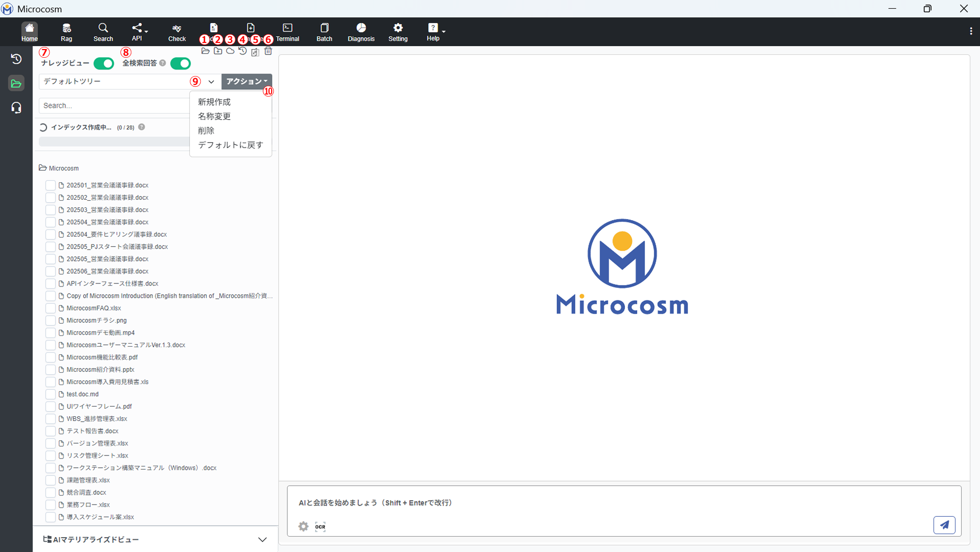Open history clock icon in left sidebar

[x=16, y=59]
